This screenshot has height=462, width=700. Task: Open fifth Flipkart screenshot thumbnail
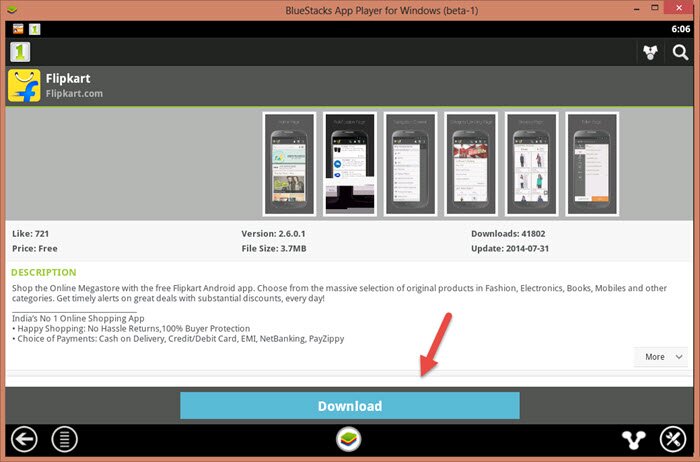[x=531, y=164]
